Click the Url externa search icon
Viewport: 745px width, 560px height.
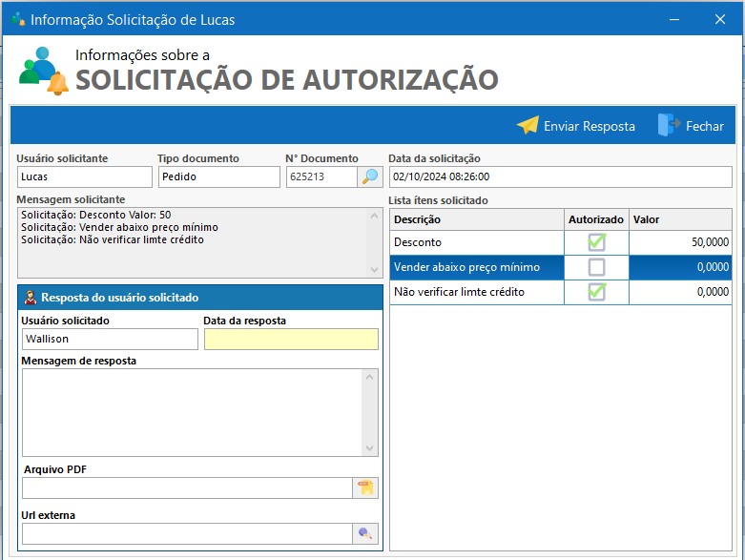(x=365, y=533)
